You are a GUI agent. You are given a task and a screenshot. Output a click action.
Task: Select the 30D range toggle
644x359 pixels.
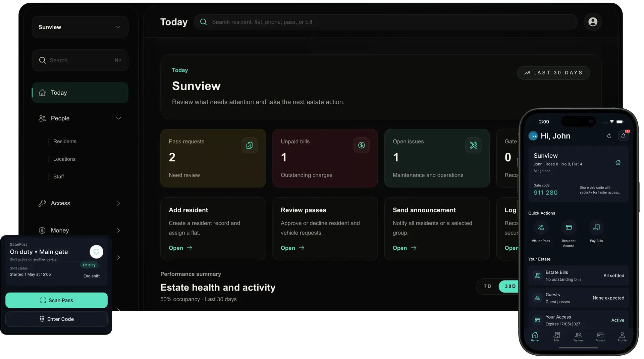click(509, 286)
